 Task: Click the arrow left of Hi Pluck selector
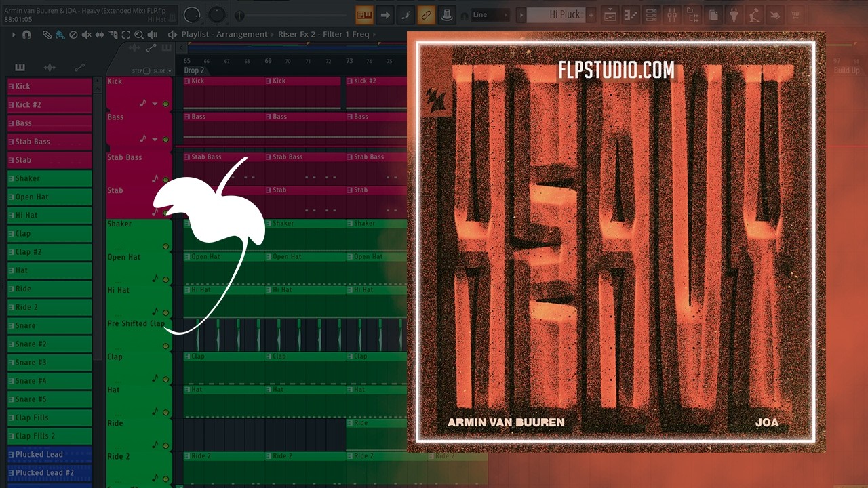pos(521,15)
